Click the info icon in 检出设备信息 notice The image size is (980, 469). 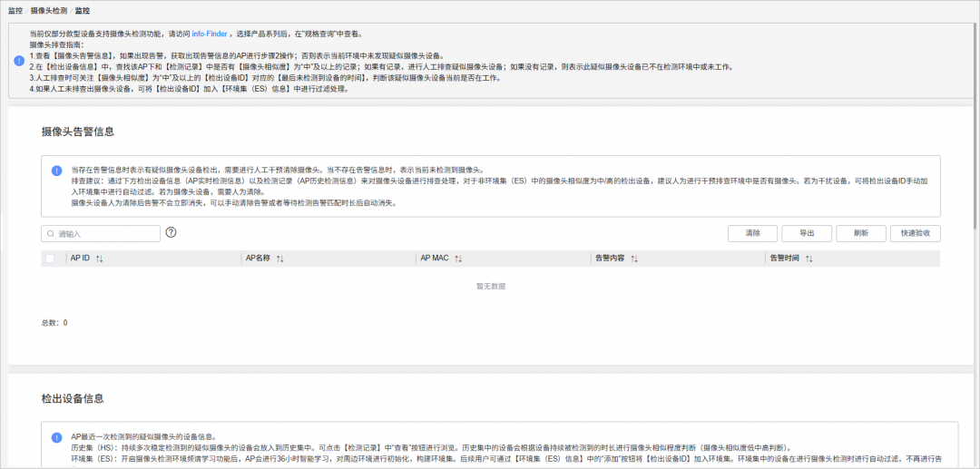57,437
